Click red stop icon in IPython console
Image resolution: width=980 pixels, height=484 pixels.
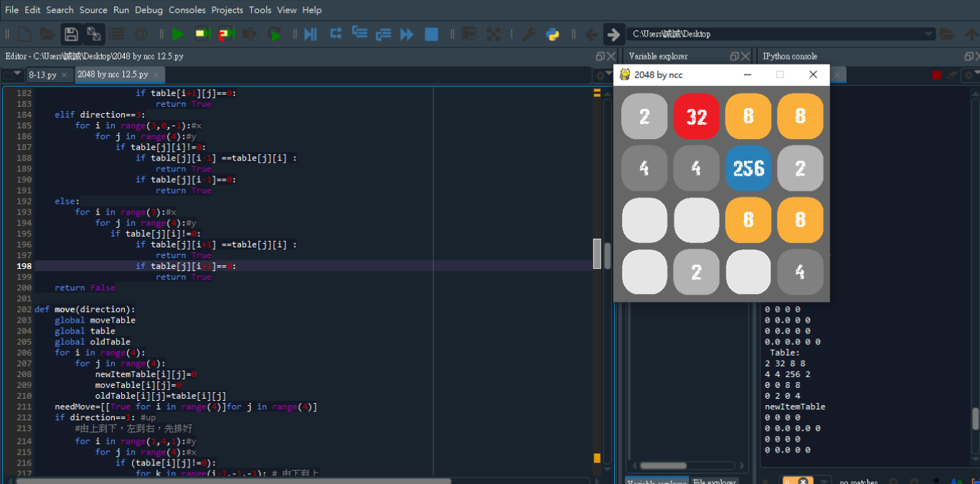pos(936,75)
